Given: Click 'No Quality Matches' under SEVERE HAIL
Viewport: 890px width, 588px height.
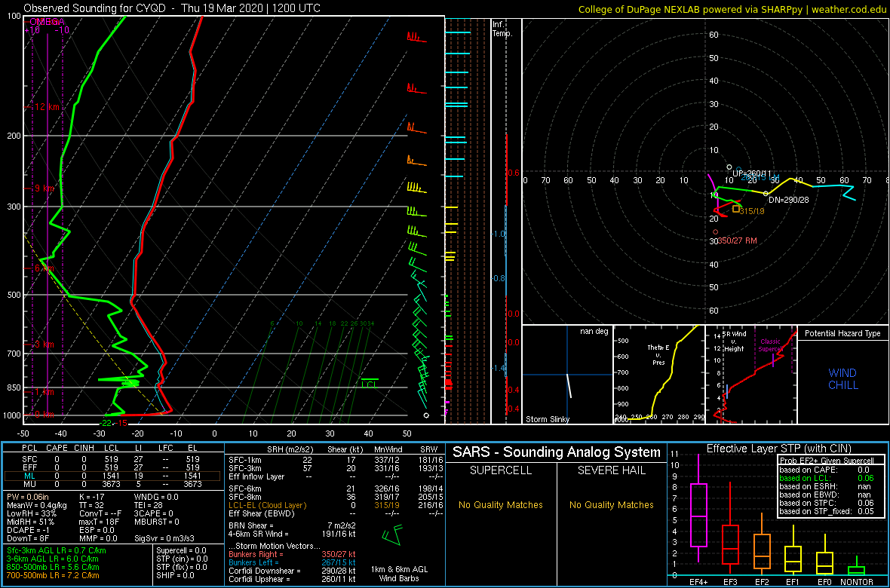Looking at the screenshot, I should point(611,504).
